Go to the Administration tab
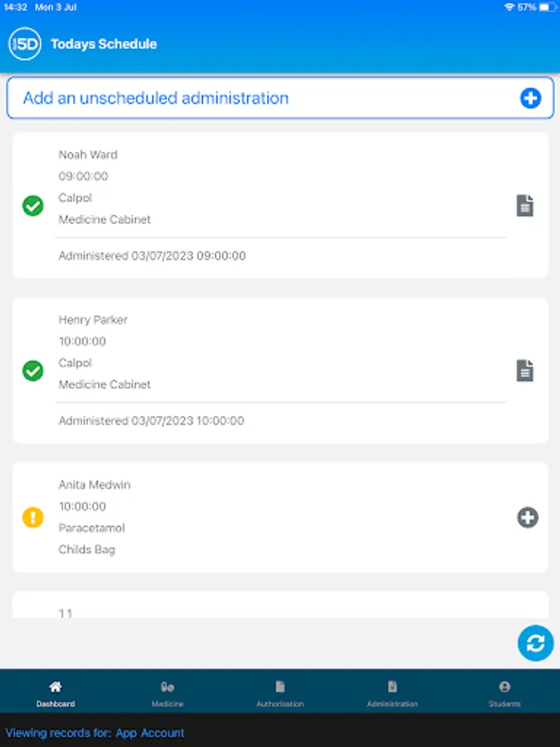The height and width of the screenshot is (747, 560). (392, 694)
